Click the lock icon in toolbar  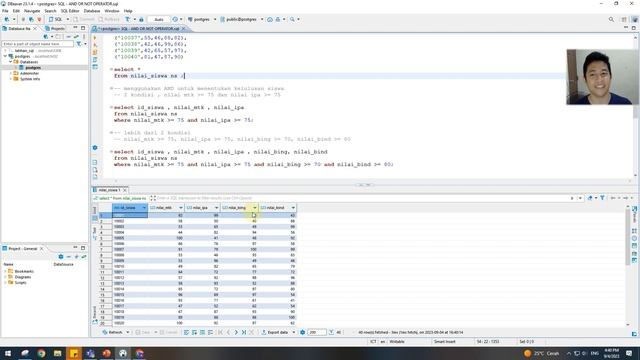[x=141, y=19]
